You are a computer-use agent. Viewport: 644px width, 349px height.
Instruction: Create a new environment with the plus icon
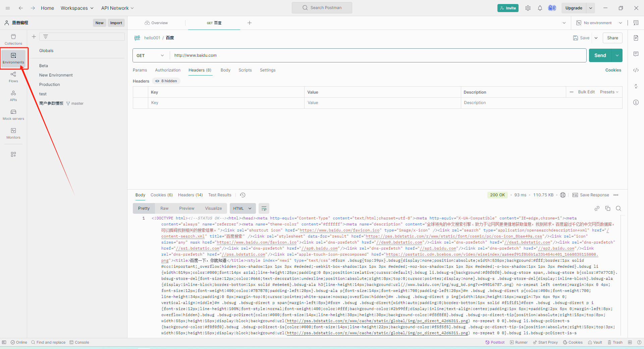pos(34,37)
